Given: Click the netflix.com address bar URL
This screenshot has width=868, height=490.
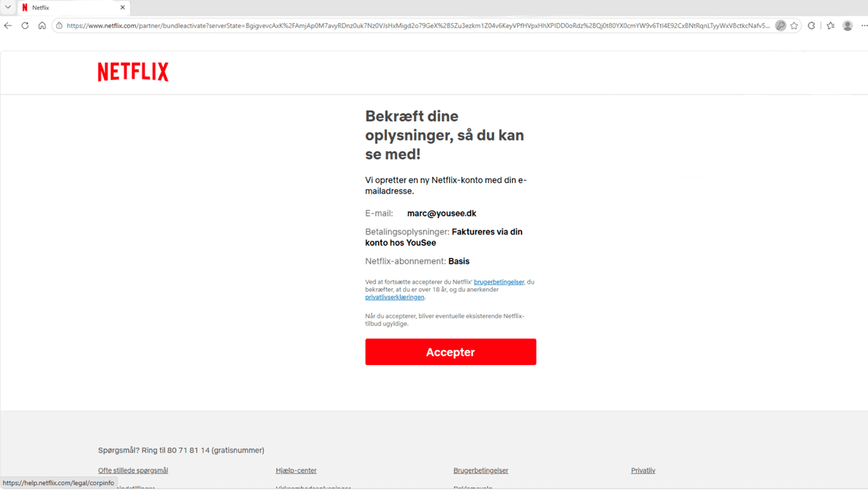Looking at the screenshot, I should click(418, 25).
